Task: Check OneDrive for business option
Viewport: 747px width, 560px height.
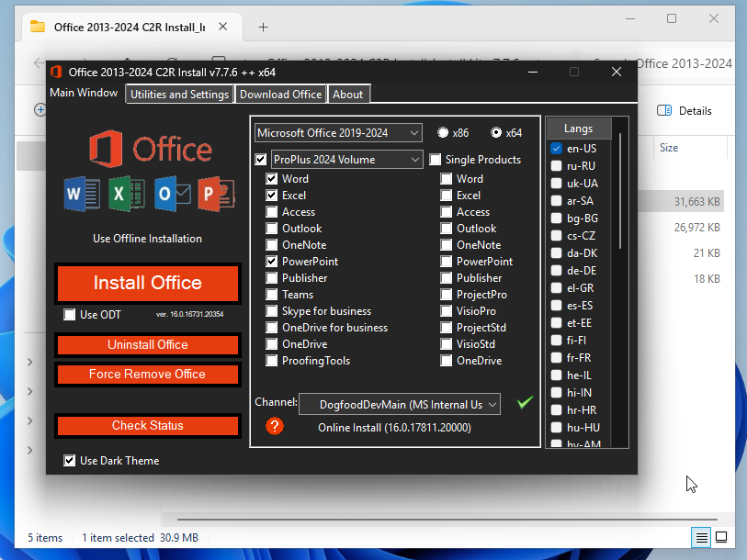Action: 272,328
